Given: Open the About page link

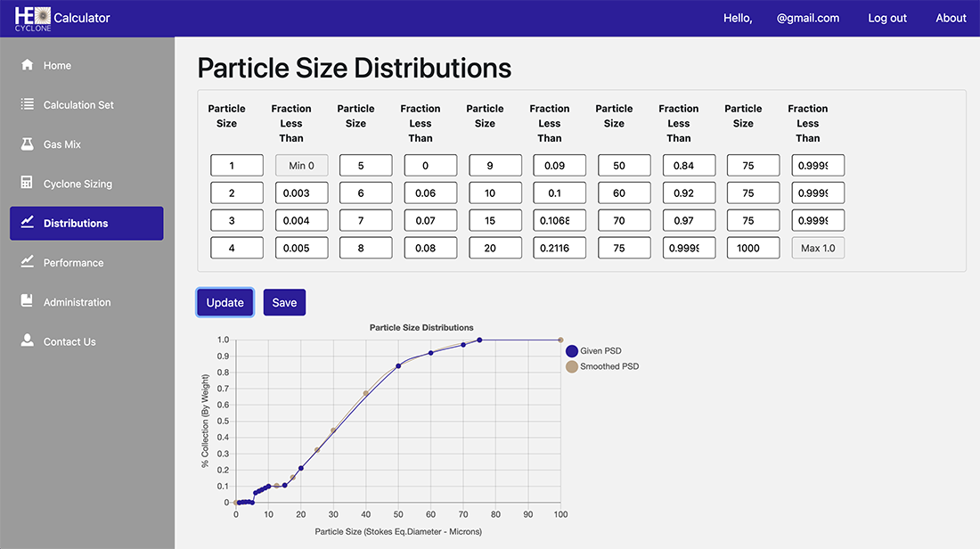Looking at the screenshot, I should pos(951,18).
